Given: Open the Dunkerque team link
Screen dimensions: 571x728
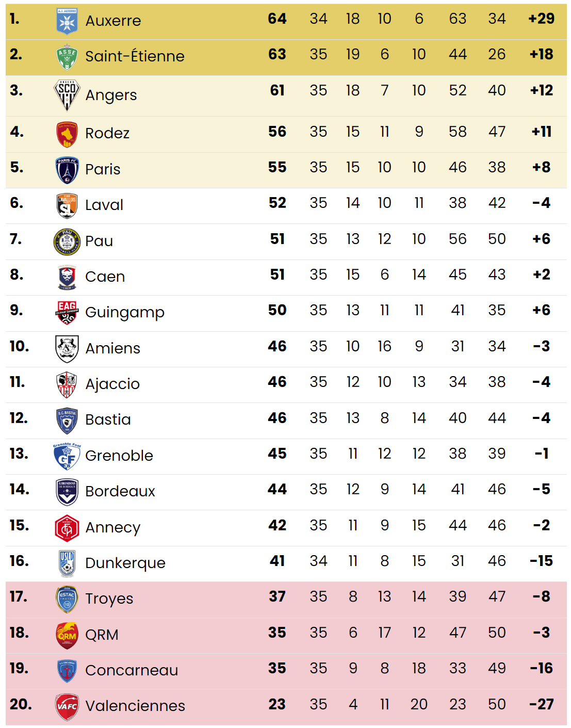Looking at the screenshot, I should click(x=125, y=563).
